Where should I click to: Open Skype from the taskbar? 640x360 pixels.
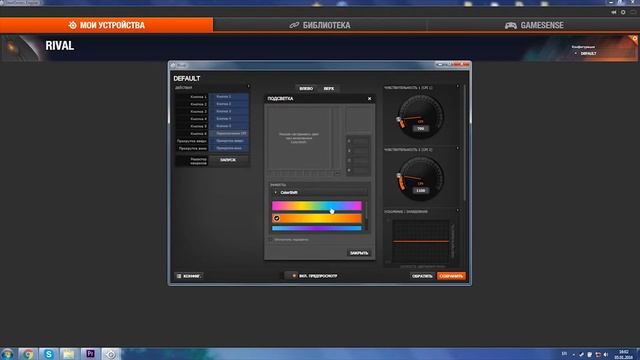click(x=49, y=354)
